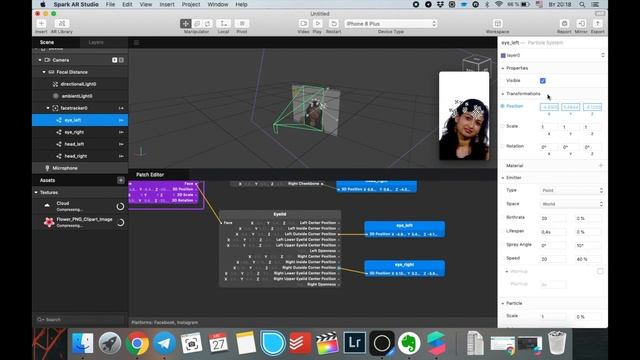The width and height of the screenshot is (640, 360).
Task: Collapse the Transformations section
Action: (503, 94)
